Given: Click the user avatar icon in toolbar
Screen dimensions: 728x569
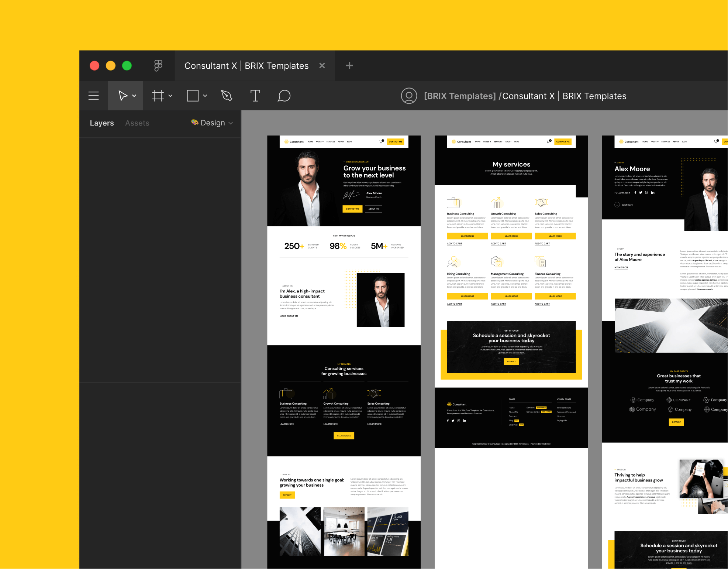Looking at the screenshot, I should (409, 96).
